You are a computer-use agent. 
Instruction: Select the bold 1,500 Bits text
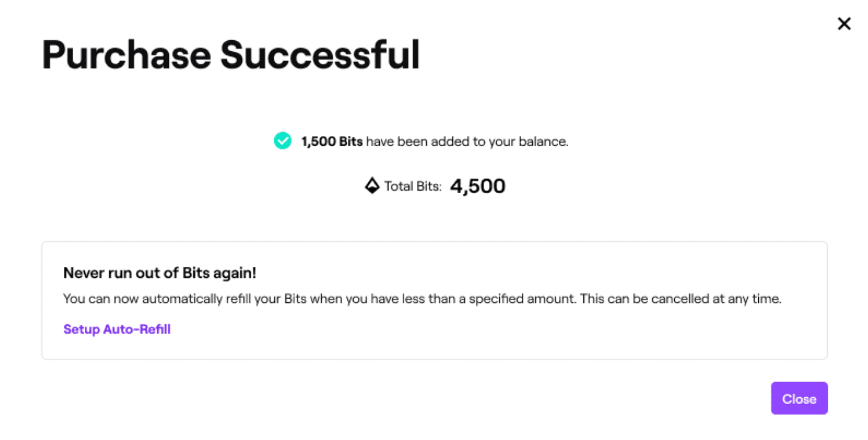[x=332, y=142]
